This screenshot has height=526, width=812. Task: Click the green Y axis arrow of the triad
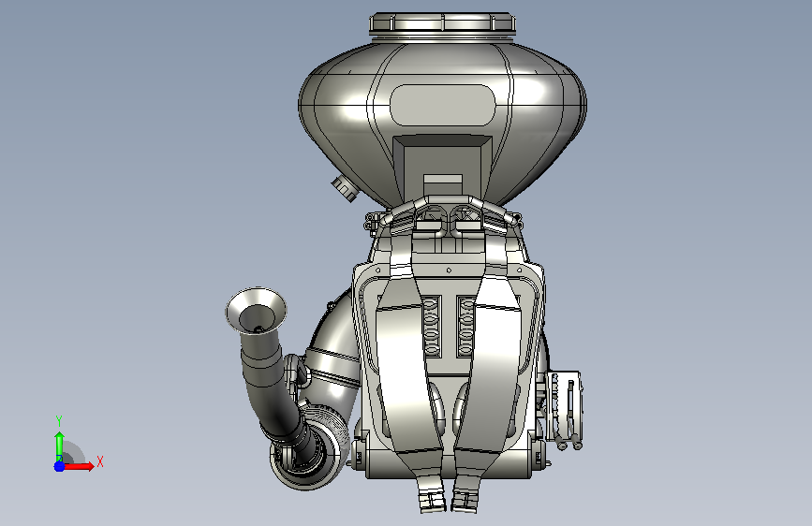(59, 446)
